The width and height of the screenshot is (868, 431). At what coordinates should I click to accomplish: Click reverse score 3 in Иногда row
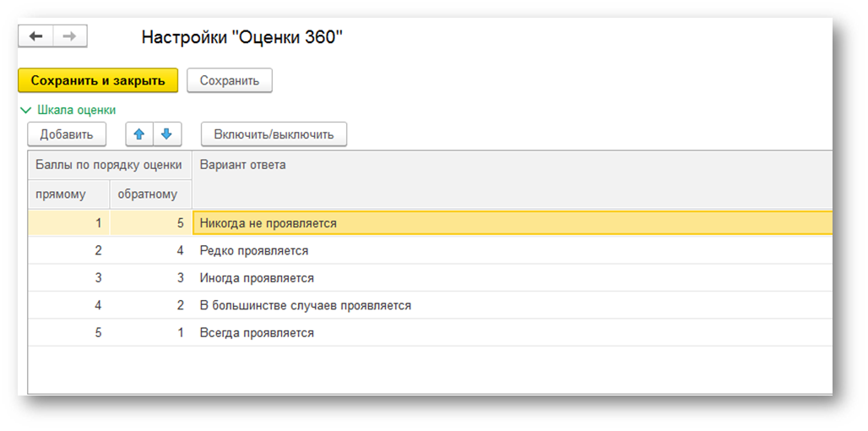click(150, 277)
